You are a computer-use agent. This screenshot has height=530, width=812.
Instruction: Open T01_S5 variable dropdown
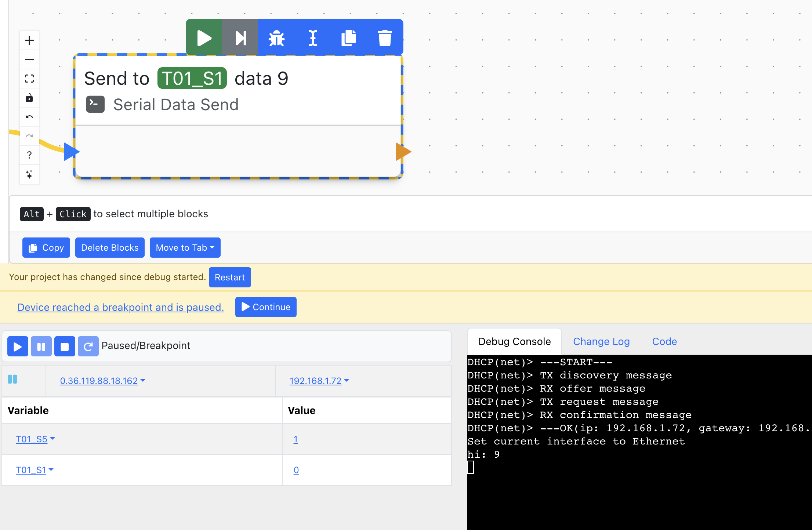35,439
